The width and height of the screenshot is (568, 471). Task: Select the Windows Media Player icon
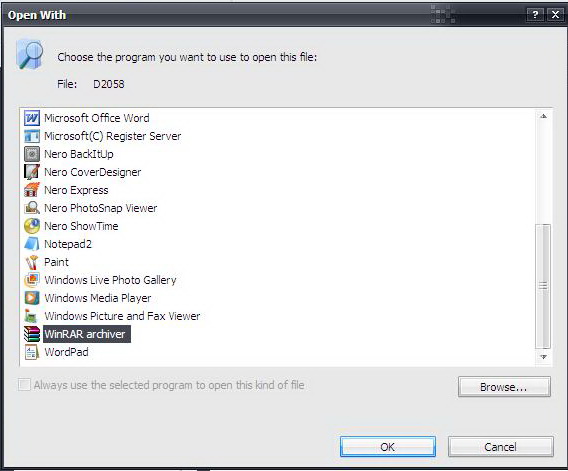click(32, 298)
